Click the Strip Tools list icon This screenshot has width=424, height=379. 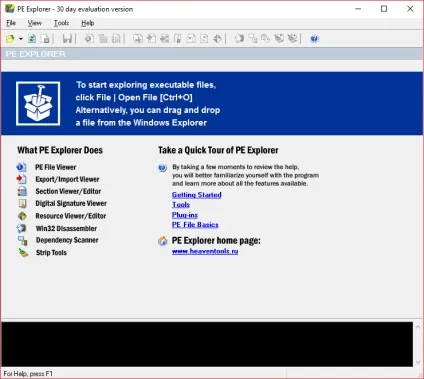[23, 253]
